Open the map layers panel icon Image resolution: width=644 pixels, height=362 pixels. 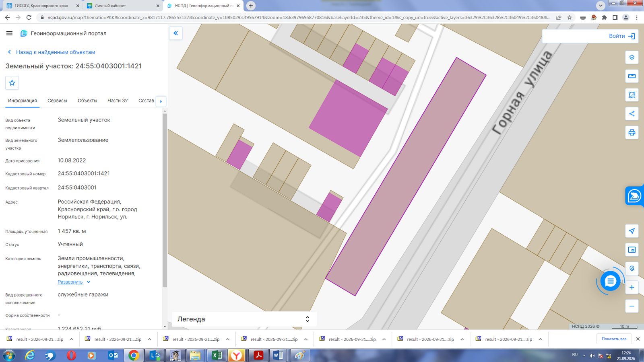click(632, 58)
